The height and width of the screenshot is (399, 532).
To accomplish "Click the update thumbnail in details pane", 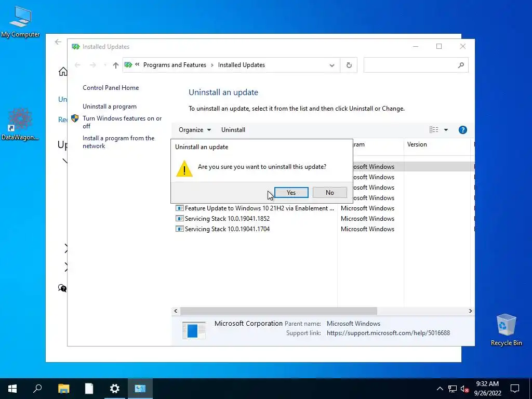I will 194,330.
